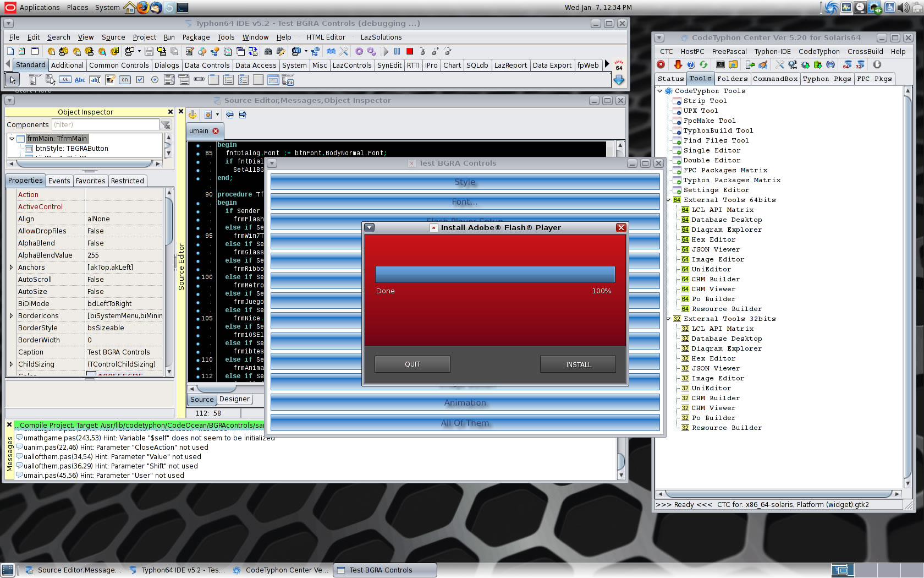Click the wrench tools icon in CodeTyphon Center
The image size is (924, 578).
[x=780, y=64]
